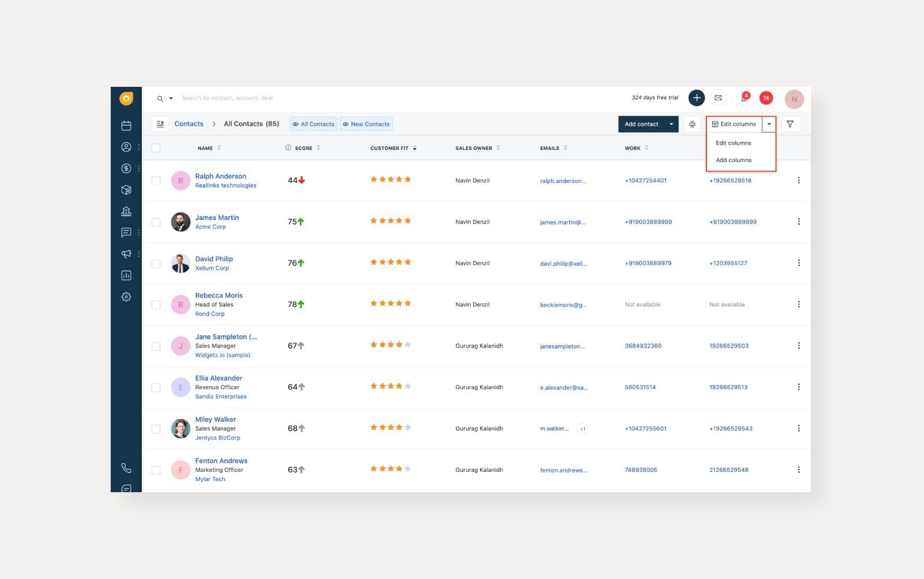Sort by the EMAILS column
Screen dimensions: 924x579
(x=565, y=148)
